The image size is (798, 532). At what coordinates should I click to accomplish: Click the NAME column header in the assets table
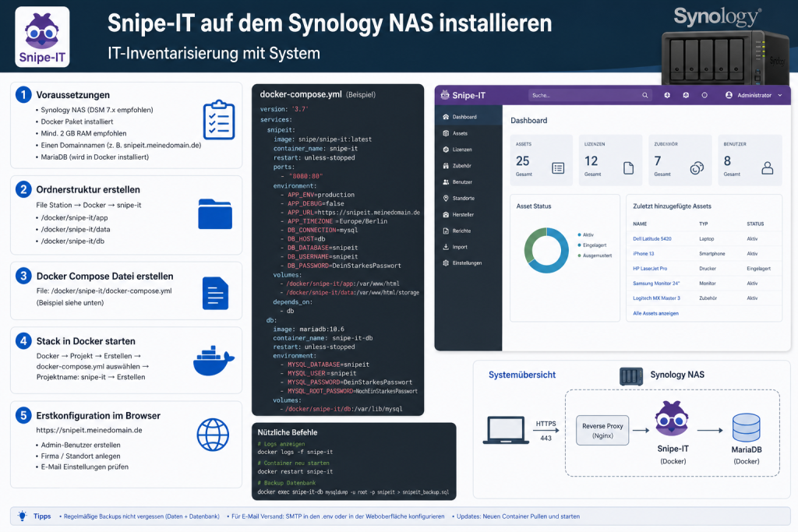click(x=640, y=224)
